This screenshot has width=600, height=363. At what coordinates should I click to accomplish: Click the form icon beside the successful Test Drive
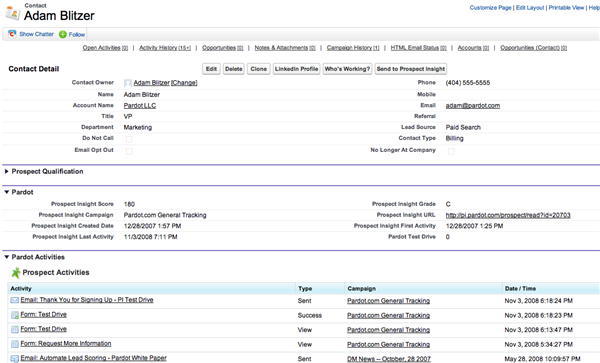tap(15, 315)
